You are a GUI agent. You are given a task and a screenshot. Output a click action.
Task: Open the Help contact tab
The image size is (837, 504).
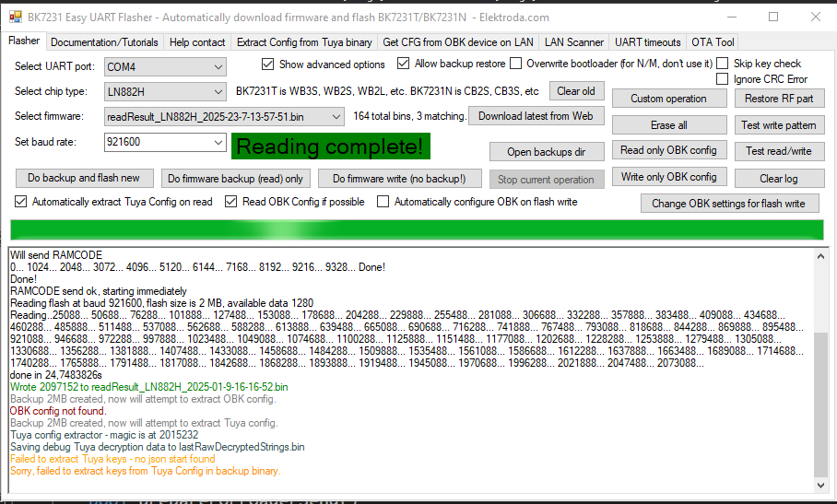pos(197,42)
